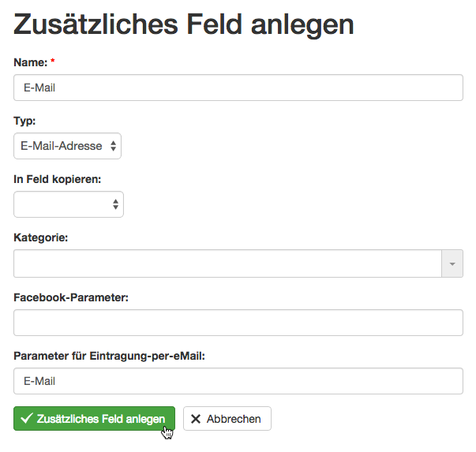Focus the Name field containing E-Mail
This screenshot has width=476, height=452.
pos(238,88)
